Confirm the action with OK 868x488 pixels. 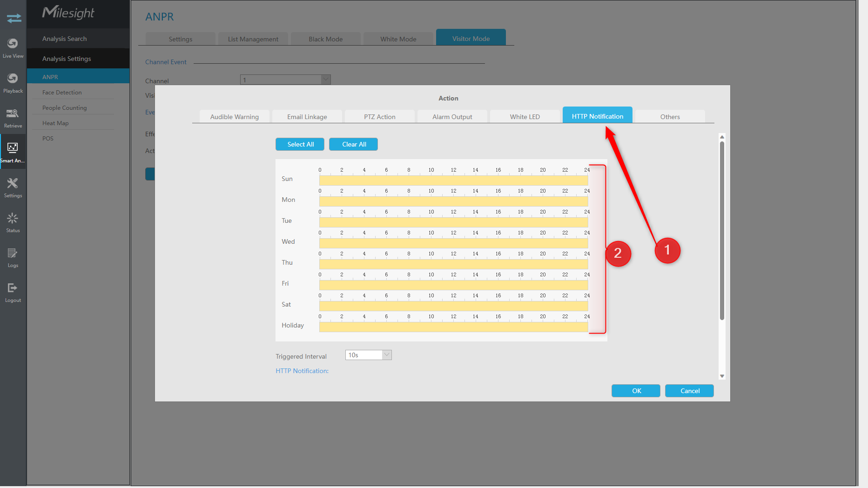coord(636,391)
